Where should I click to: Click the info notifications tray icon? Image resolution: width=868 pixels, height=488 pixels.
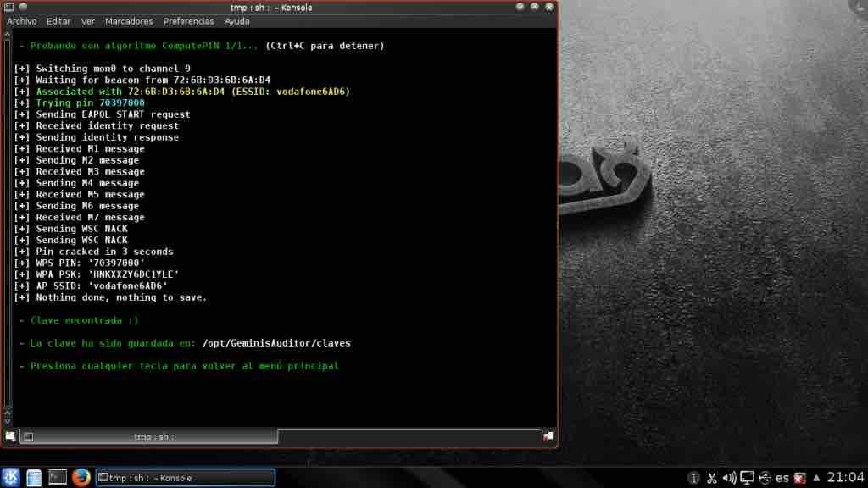(x=694, y=478)
